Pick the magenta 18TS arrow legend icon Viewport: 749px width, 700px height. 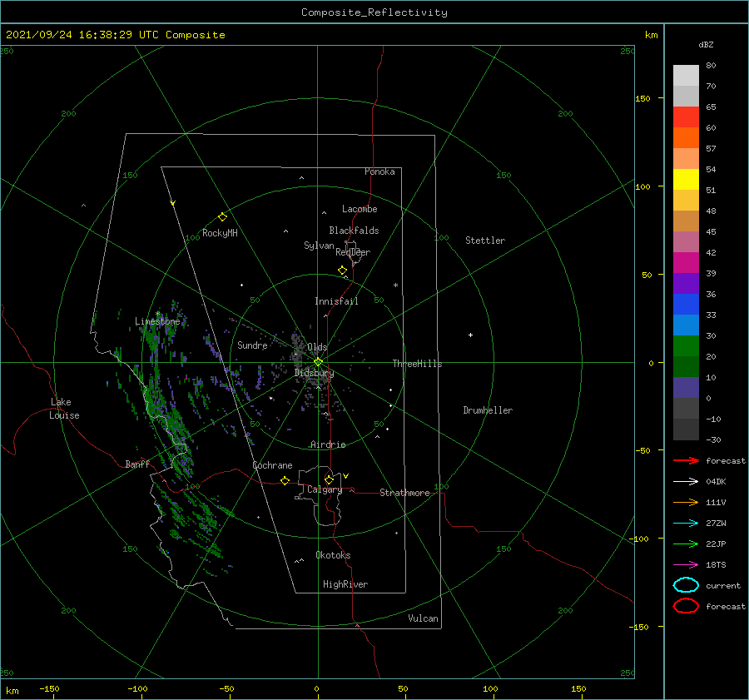pos(686,565)
